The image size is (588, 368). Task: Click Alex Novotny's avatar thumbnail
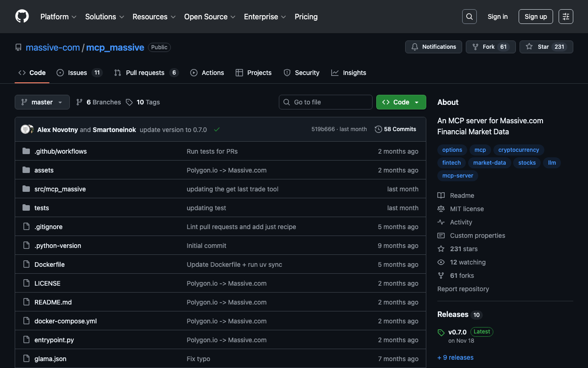point(25,129)
